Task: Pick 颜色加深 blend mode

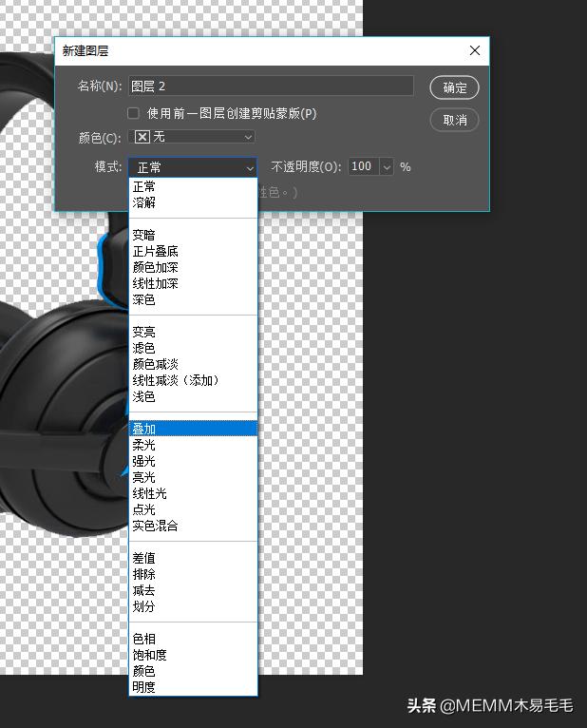Action: point(193,267)
